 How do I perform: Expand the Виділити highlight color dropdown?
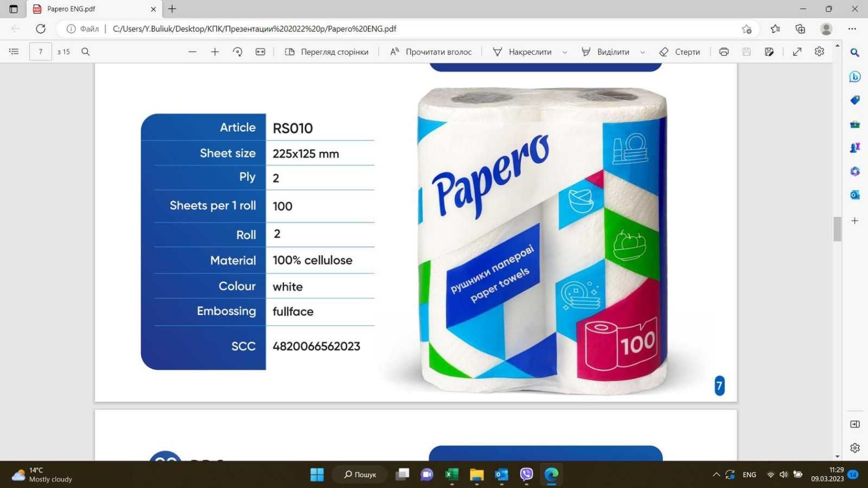(x=643, y=52)
